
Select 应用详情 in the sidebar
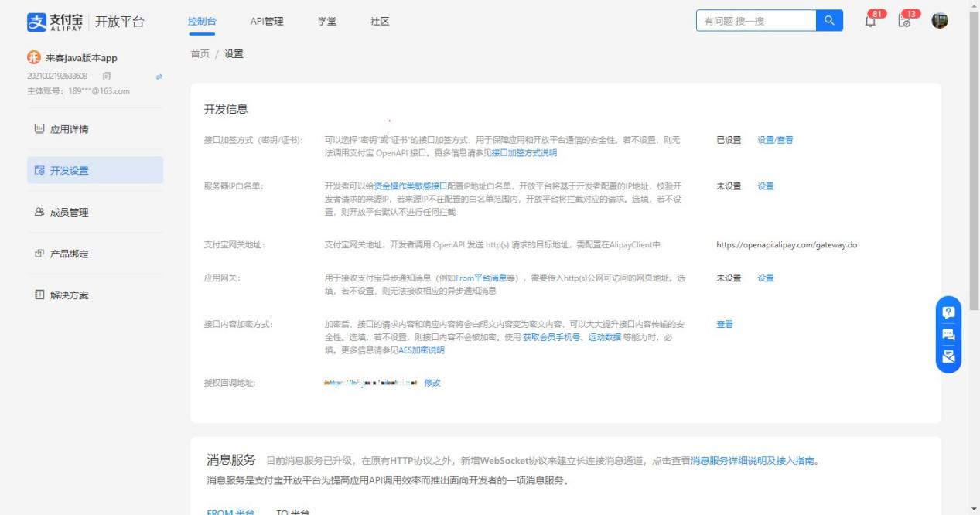pos(95,128)
